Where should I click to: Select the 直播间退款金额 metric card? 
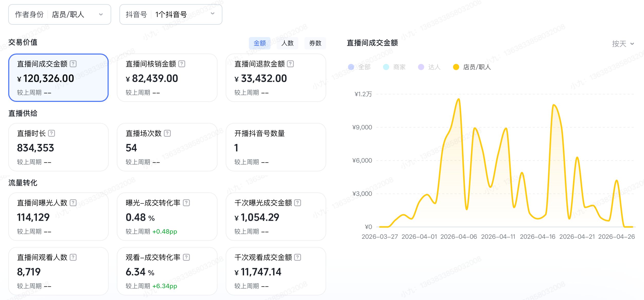click(x=276, y=78)
